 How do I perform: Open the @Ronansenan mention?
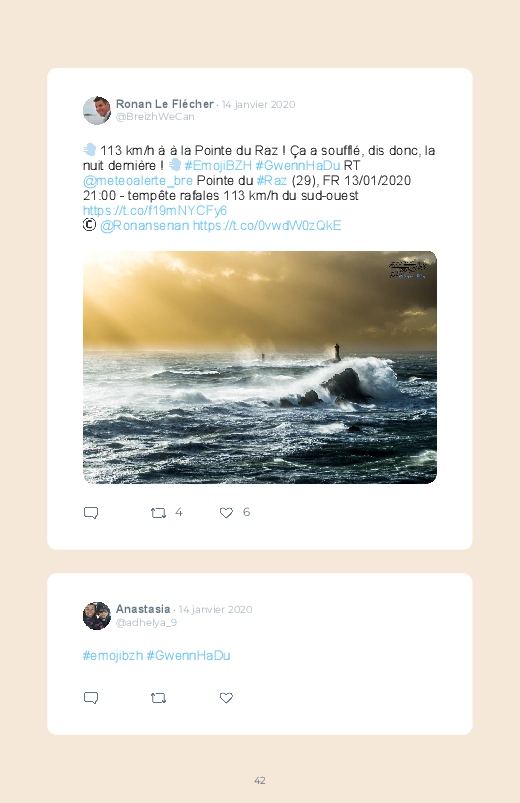point(144,225)
